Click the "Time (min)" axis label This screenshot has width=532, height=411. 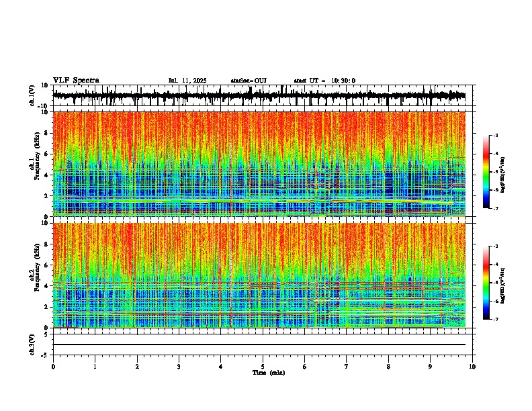point(269,373)
